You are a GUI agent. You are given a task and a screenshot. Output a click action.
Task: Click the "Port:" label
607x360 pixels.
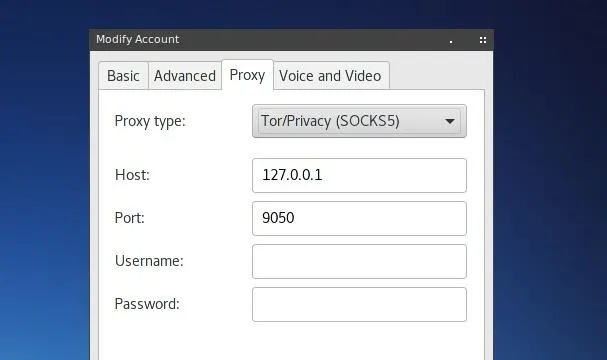(129, 218)
